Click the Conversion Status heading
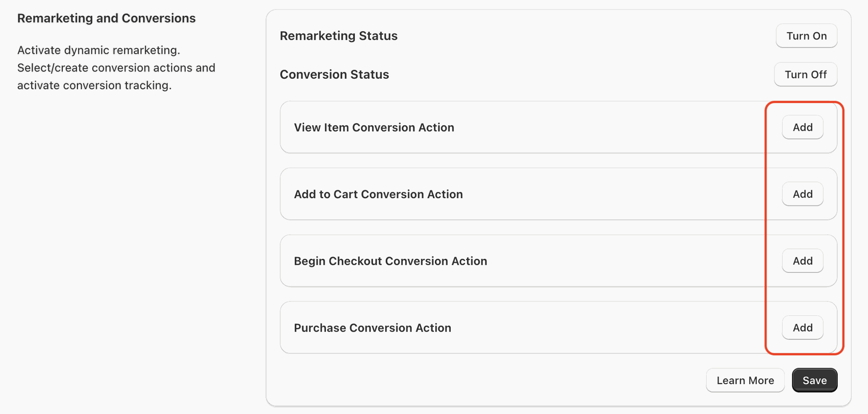 (x=334, y=75)
